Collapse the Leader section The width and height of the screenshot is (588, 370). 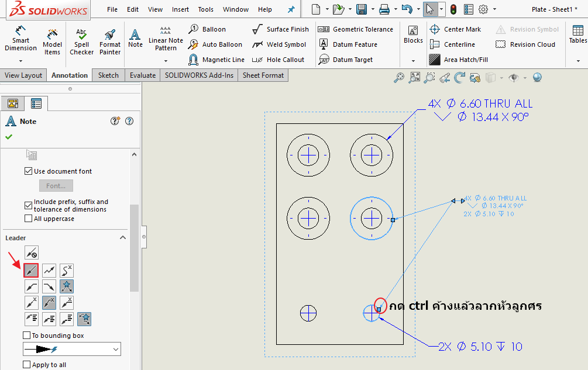(122, 237)
